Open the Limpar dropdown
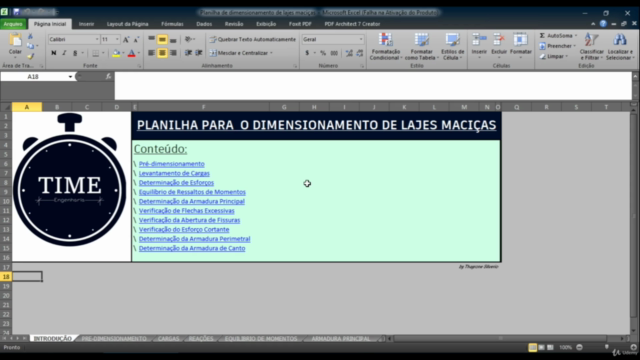Screen dimensions: 640x360 [554, 56]
